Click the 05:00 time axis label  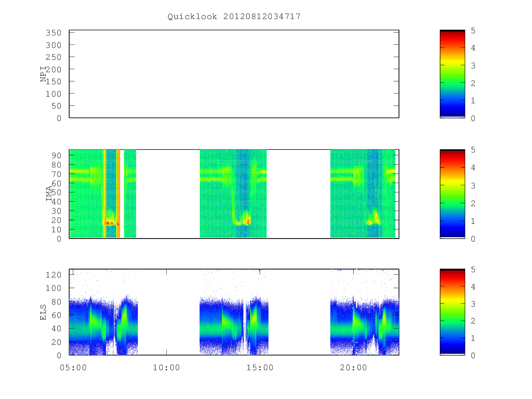click(73, 368)
